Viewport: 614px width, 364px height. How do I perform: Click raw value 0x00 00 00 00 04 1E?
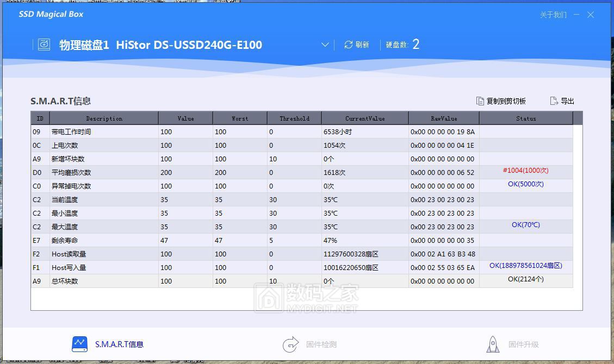[443, 146]
